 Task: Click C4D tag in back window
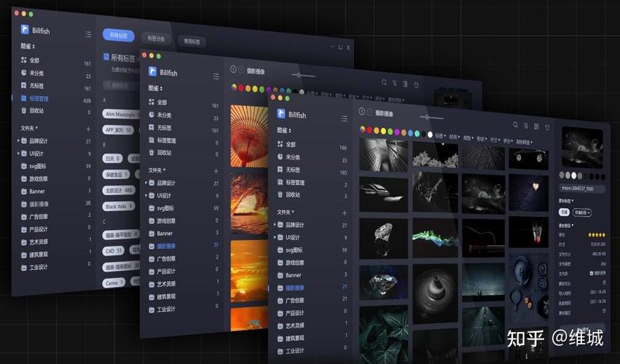[113, 250]
